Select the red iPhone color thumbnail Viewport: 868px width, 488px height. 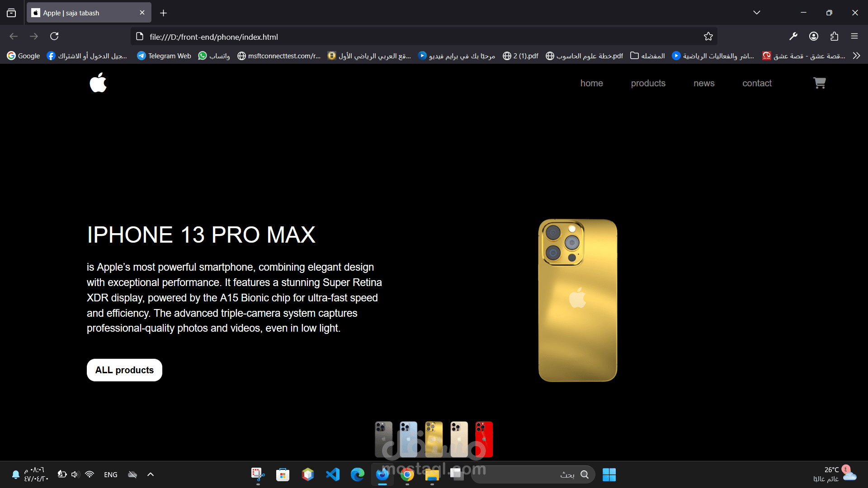(484, 439)
